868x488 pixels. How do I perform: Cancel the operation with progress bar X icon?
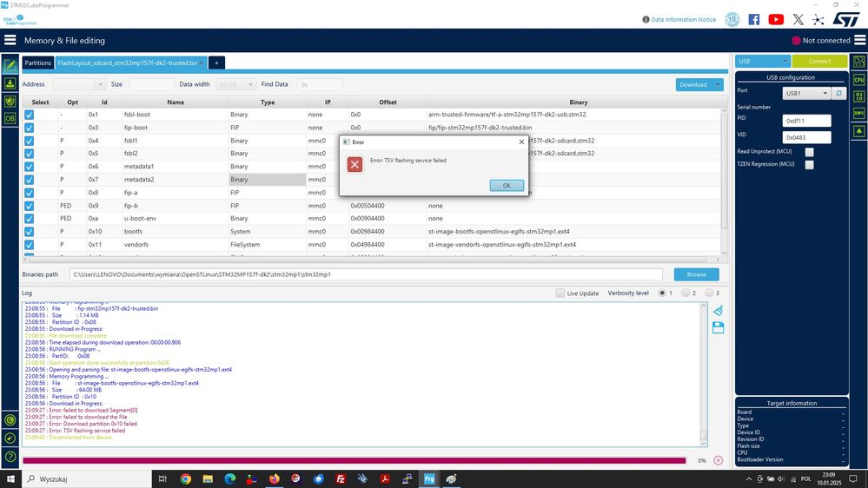(x=718, y=460)
